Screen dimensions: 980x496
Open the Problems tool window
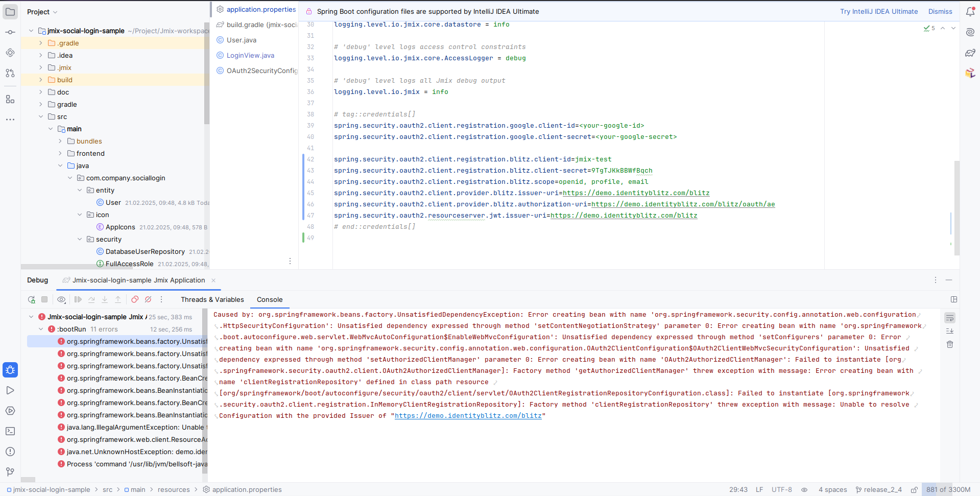click(x=10, y=452)
